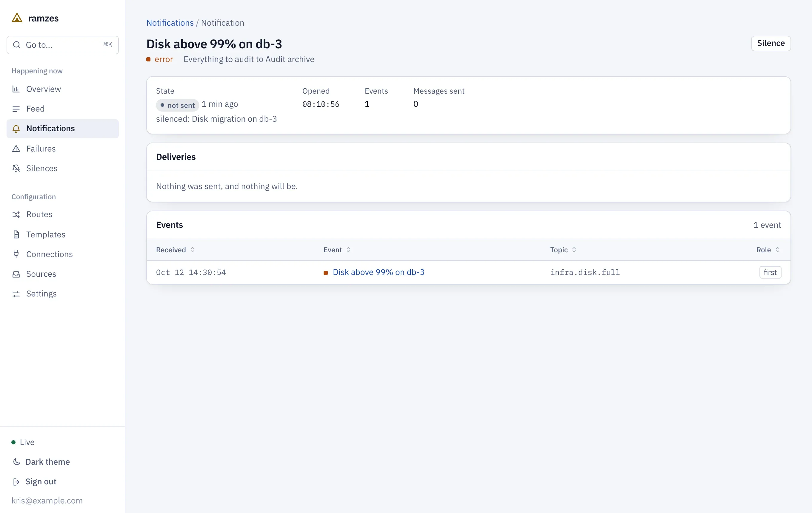
Task: Click the kris@example.com account text
Action: pyautogui.click(x=47, y=500)
